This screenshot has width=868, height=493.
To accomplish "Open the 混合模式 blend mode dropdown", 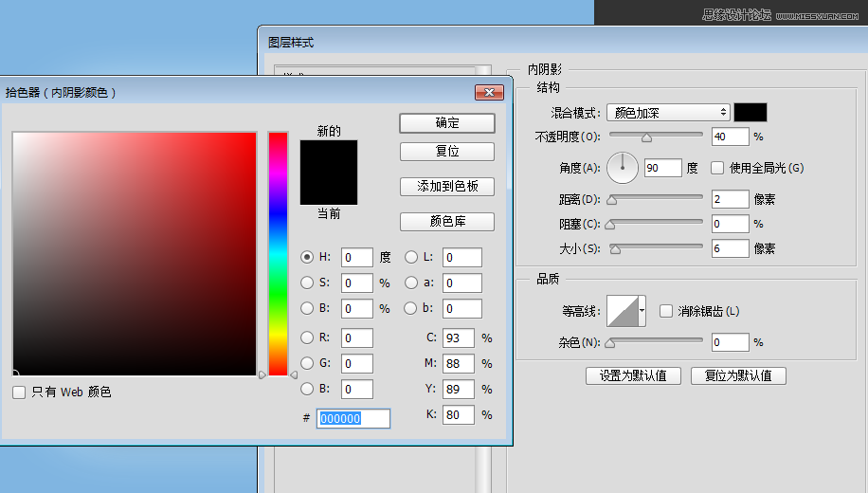I will [668, 113].
